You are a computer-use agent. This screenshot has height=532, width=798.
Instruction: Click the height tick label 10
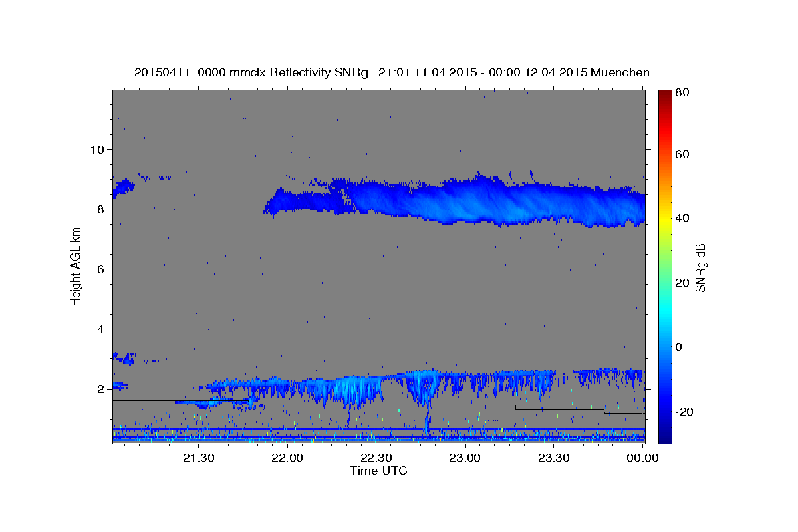(97, 149)
